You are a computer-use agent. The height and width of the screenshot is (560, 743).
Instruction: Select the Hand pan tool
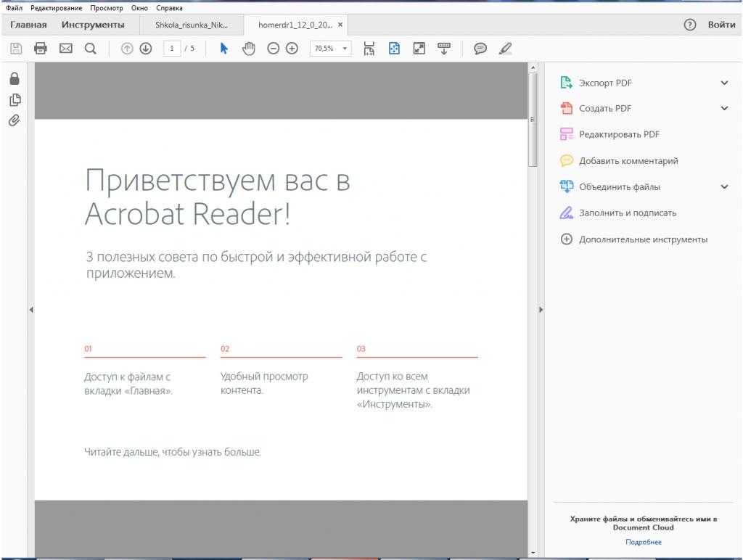[249, 49]
